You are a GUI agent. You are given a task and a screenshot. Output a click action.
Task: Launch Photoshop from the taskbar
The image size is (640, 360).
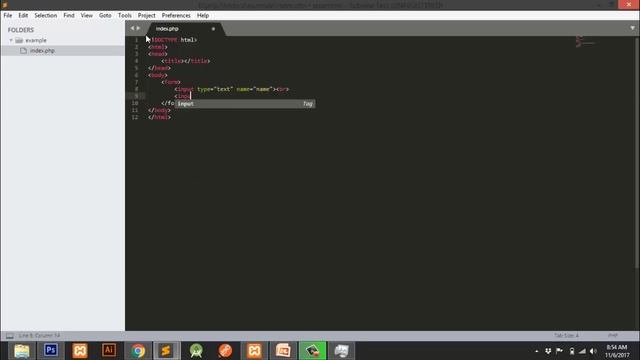[x=51, y=351]
